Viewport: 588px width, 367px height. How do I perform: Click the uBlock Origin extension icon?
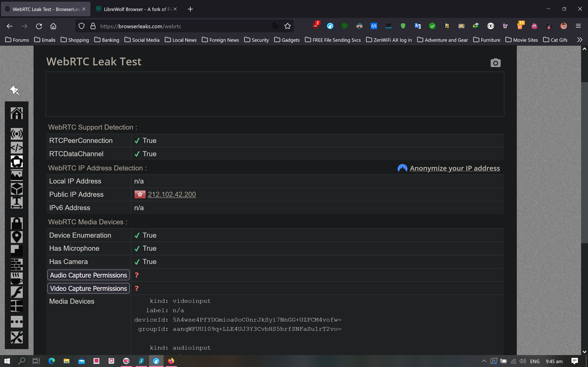pos(316,26)
